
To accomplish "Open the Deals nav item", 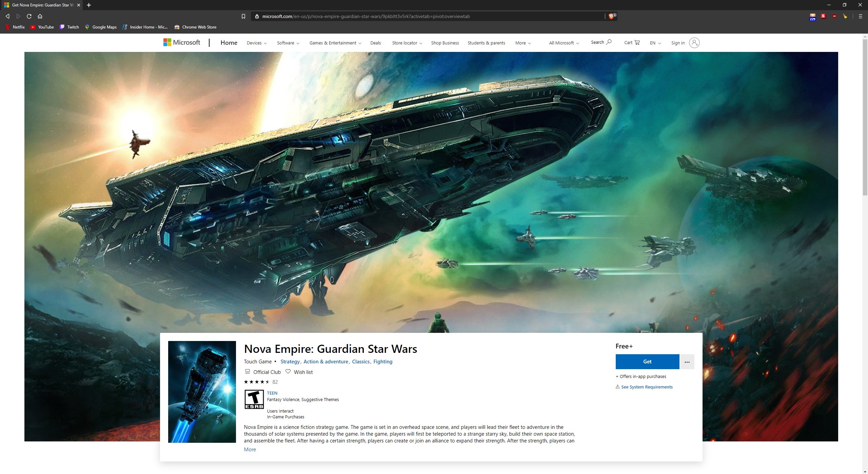I will click(x=375, y=43).
